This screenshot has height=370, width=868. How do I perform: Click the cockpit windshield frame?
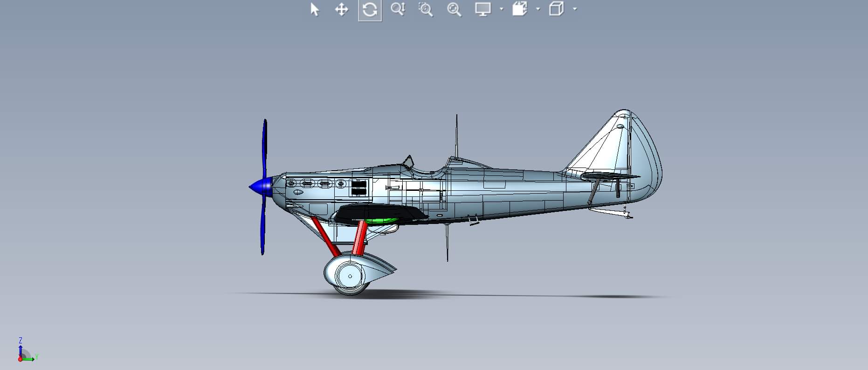(408, 161)
